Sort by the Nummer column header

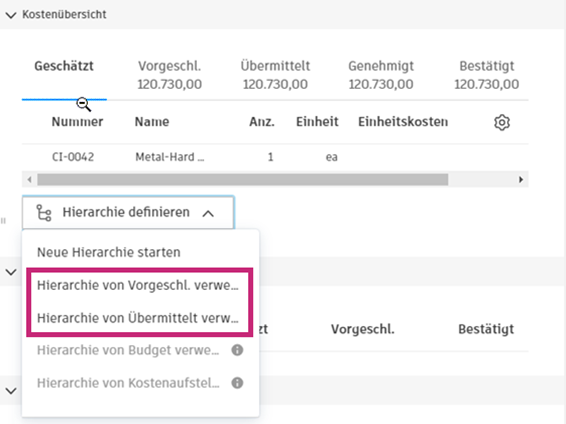[77, 122]
